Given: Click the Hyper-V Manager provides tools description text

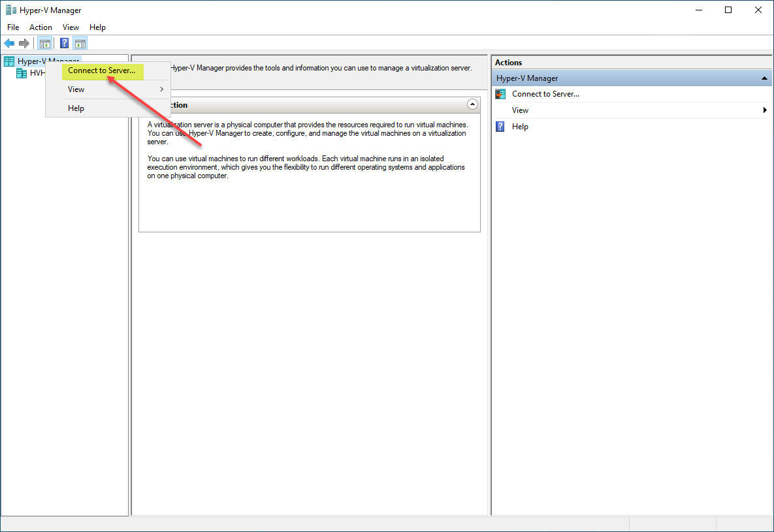Looking at the screenshot, I should click(x=321, y=68).
